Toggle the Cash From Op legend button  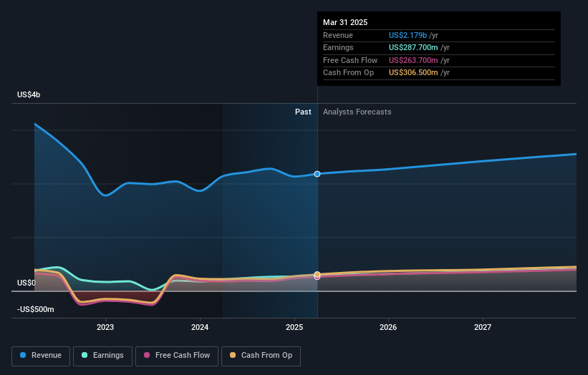coord(261,356)
